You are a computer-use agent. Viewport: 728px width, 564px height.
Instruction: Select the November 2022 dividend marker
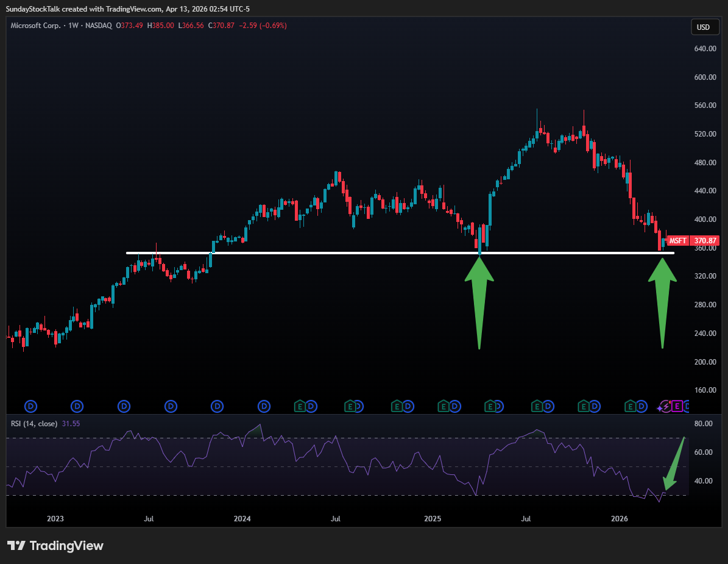point(30,407)
